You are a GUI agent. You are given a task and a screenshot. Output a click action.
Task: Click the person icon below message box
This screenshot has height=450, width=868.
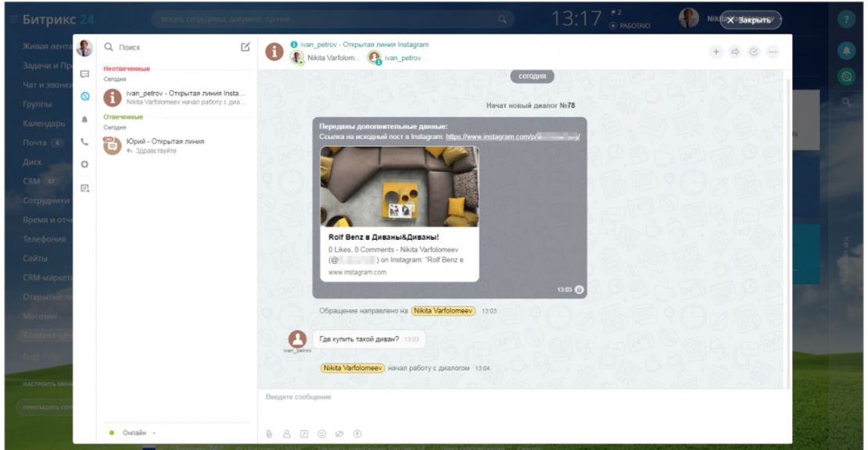coord(287,434)
